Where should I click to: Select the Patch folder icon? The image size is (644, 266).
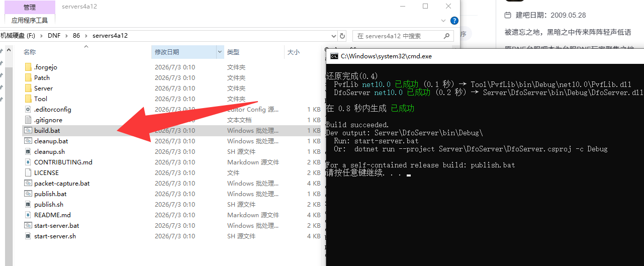tap(28, 77)
